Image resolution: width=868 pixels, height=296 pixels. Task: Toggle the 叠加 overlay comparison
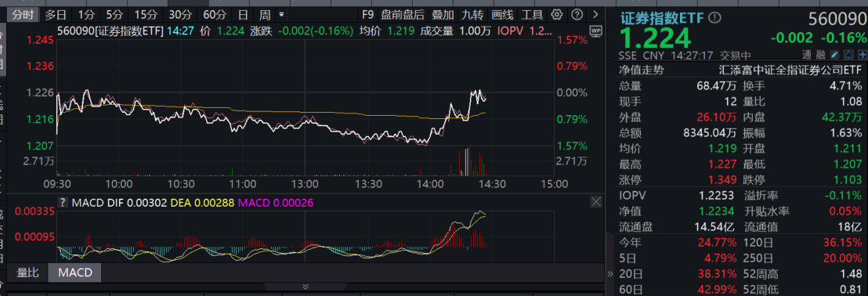coord(443,14)
